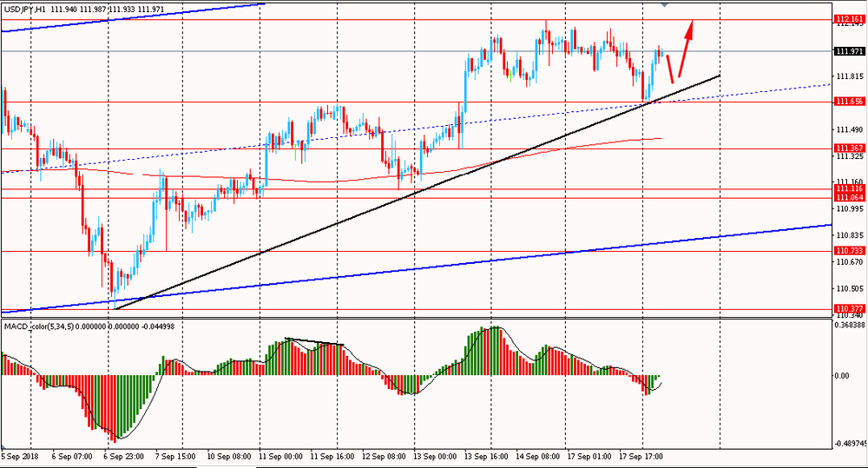Click the 111.325 price scale value
Viewport: 868px width, 468px height.
850,156
